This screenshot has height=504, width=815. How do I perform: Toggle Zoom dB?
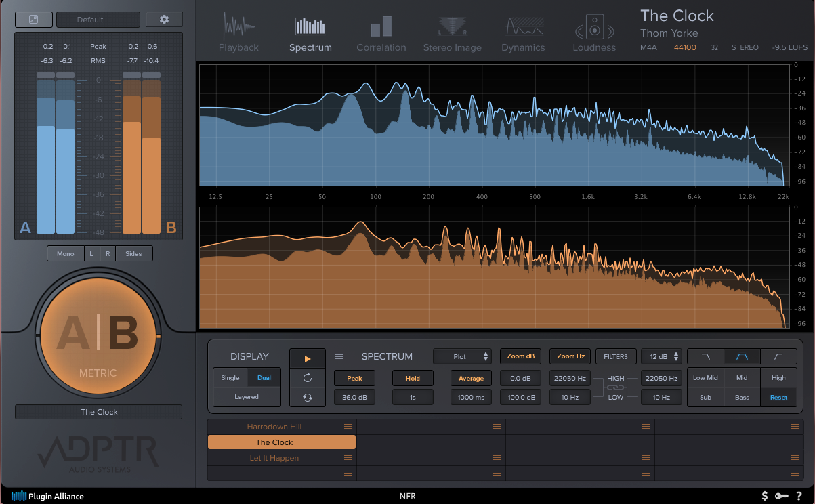pyautogui.click(x=521, y=356)
